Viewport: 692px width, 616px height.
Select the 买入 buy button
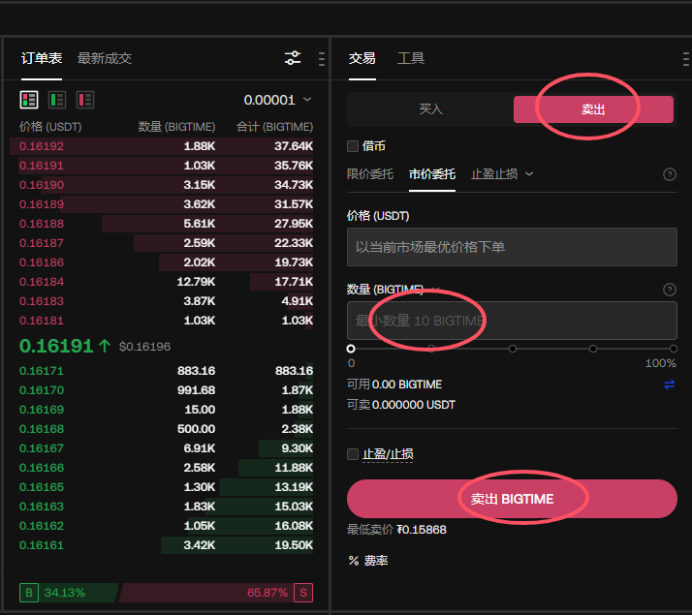point(430,109)
